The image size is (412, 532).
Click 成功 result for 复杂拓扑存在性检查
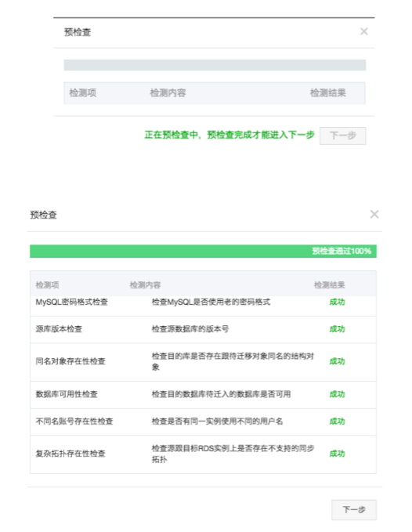point(337,454)
